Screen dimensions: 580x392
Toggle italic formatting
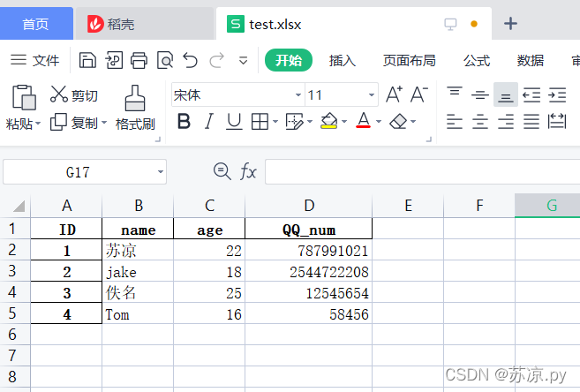(209, 121)
